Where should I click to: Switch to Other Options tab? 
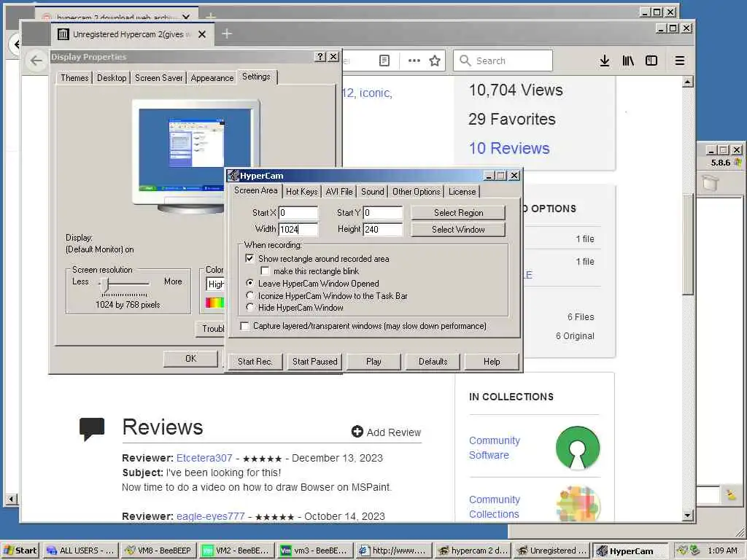417,192
